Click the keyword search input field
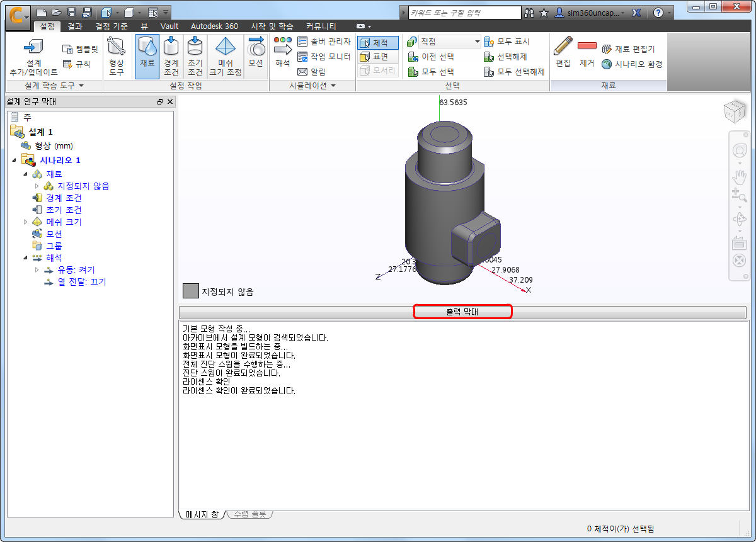Viewport: 756px width, 542px height. [x=464, y=13]
